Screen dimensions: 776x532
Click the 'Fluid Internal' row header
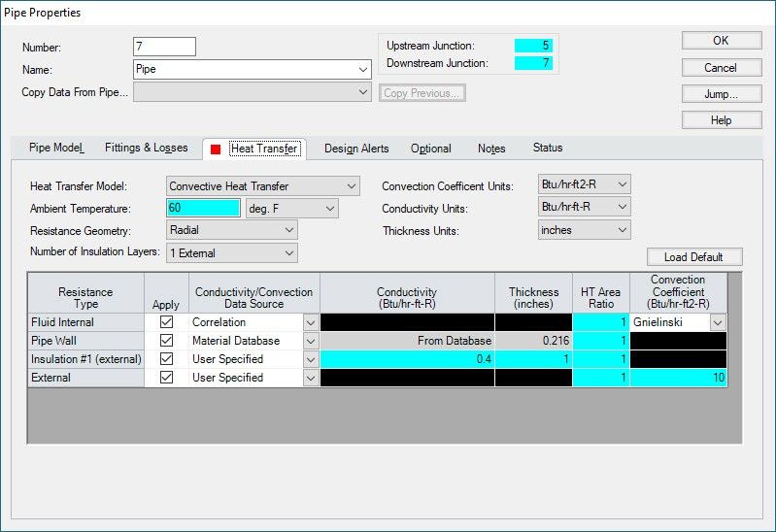[x=86, y=322]
